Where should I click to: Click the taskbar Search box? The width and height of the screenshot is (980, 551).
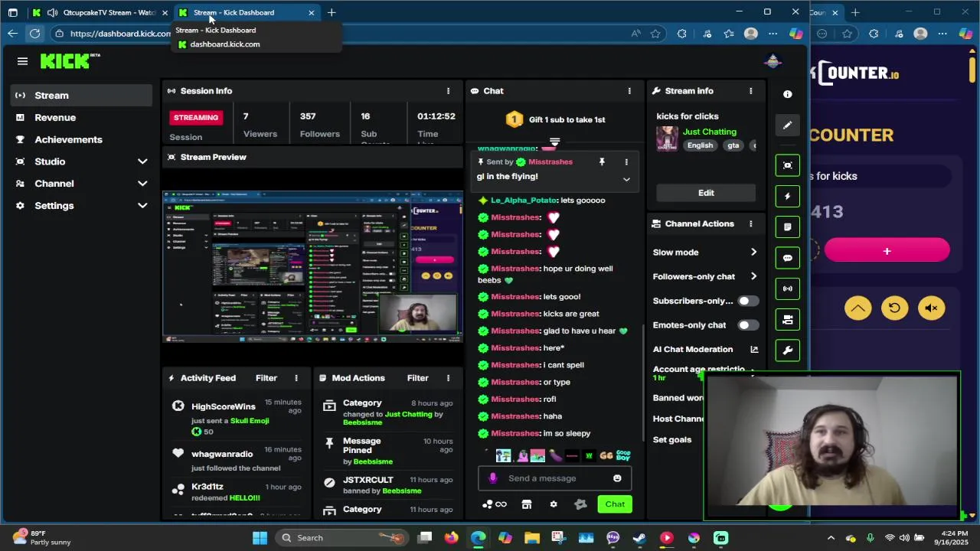[342, 538]
